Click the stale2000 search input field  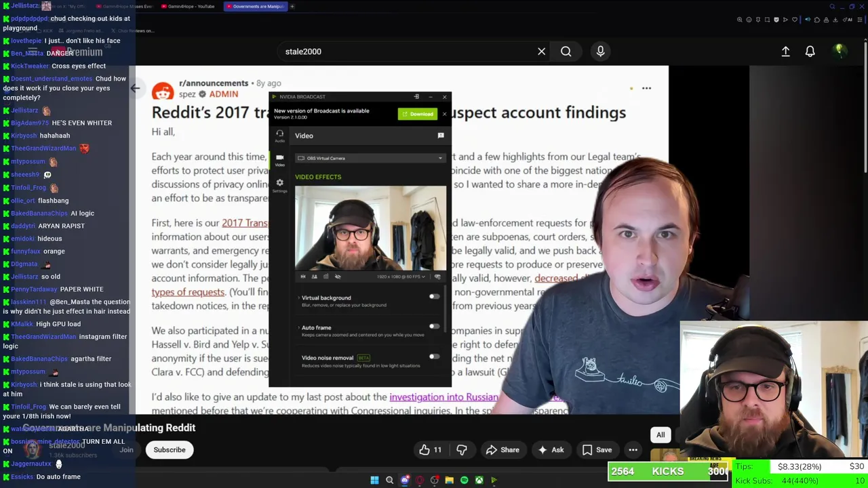tap(407, 52)
